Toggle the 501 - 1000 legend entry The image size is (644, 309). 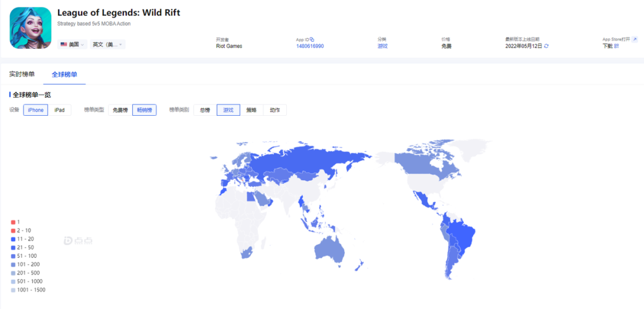pos(27,282)
